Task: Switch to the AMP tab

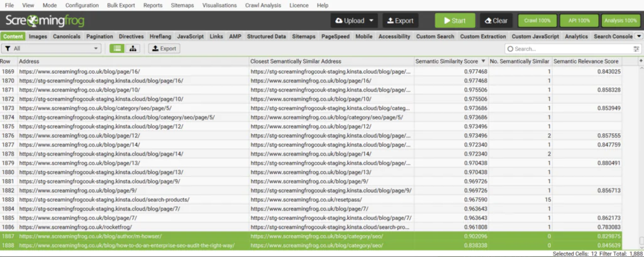Action: tap(235, 36)
